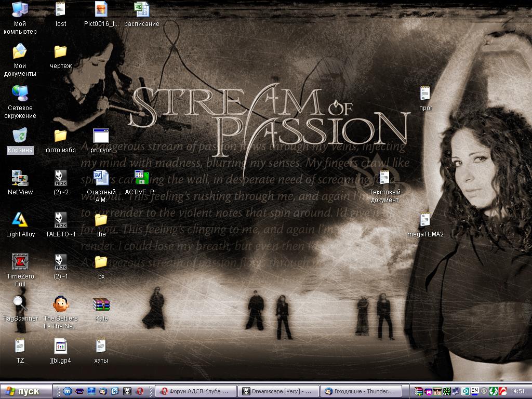Viewport: 532px width, 399px height.
Task: Open the Счастный А.М. Word document
Action: pos(101,178)
